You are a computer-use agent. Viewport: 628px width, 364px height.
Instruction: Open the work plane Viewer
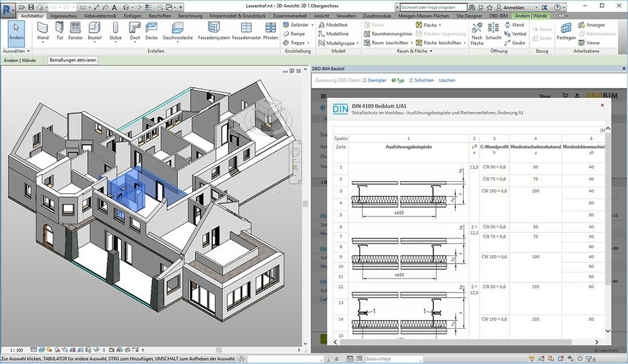(589, 43)
